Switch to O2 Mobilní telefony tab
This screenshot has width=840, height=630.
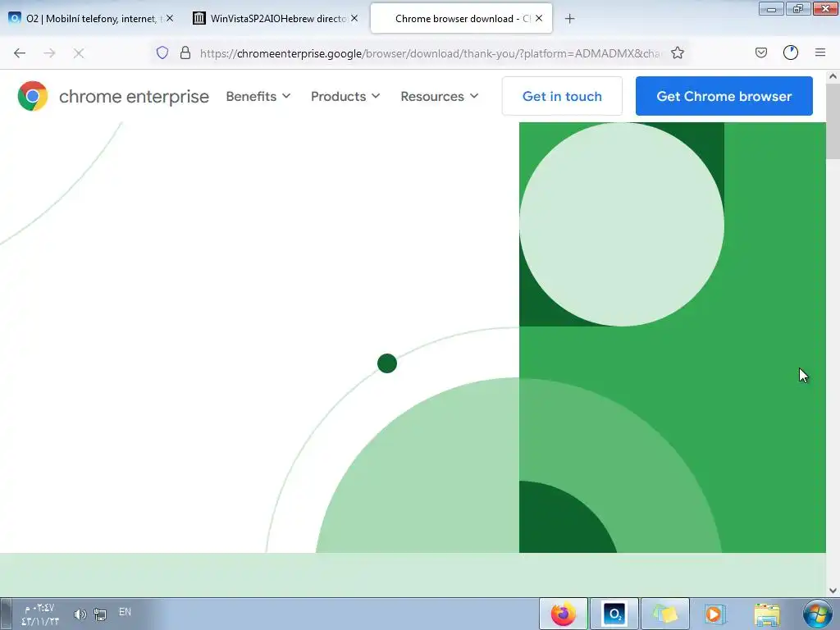coord(91,18)
